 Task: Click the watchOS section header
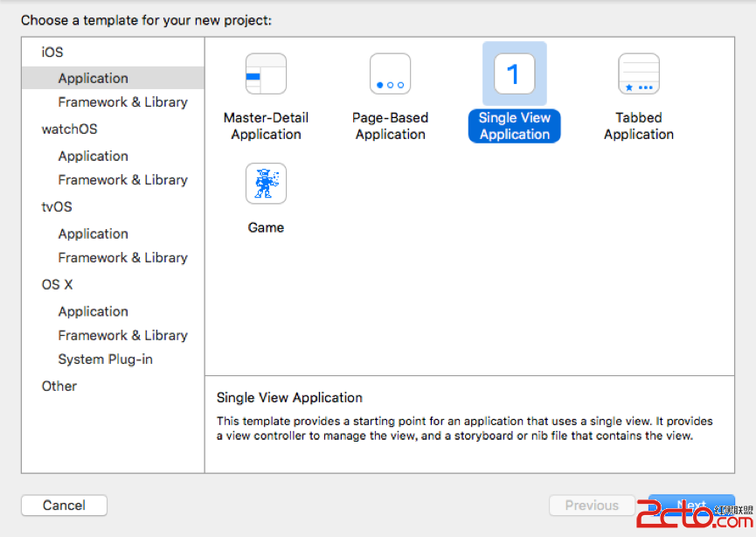click(69, 129)
